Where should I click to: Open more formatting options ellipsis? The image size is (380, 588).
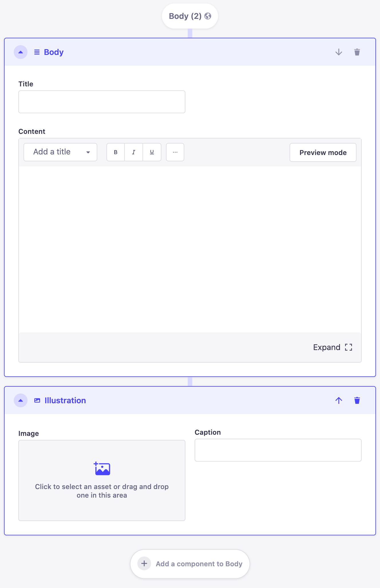pos(175,152)
